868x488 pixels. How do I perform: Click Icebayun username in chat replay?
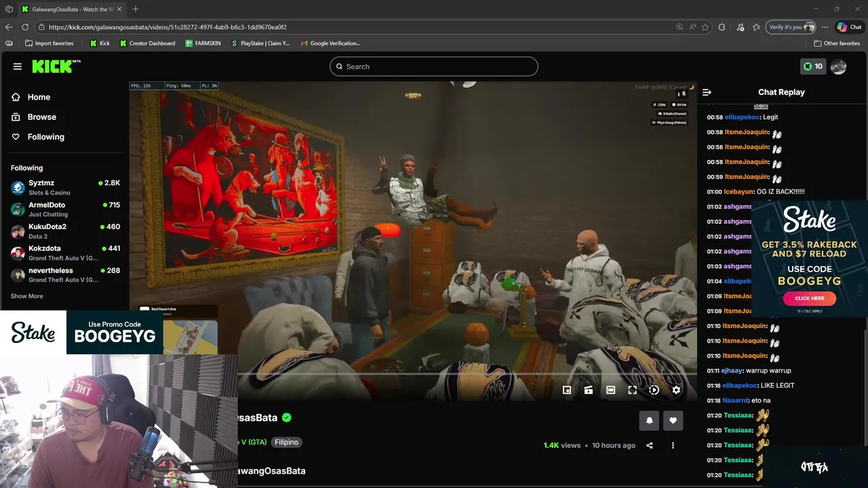click(738, 192)
